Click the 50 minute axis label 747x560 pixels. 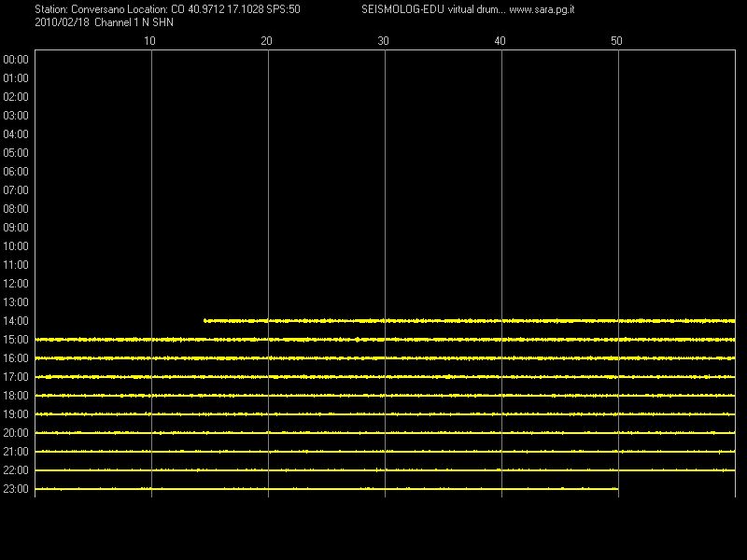[x=616, y=41]
